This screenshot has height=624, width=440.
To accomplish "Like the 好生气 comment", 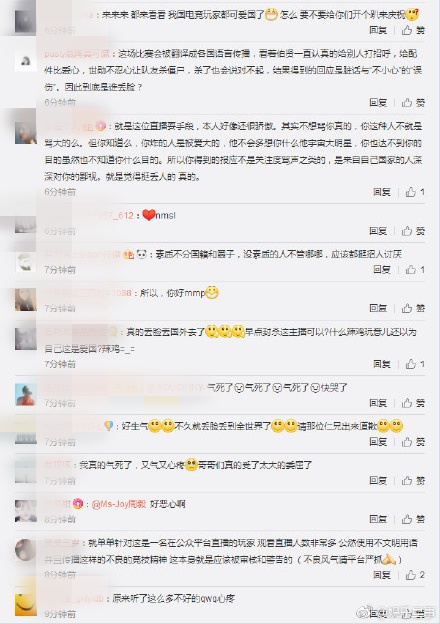I will click(413, 441).
